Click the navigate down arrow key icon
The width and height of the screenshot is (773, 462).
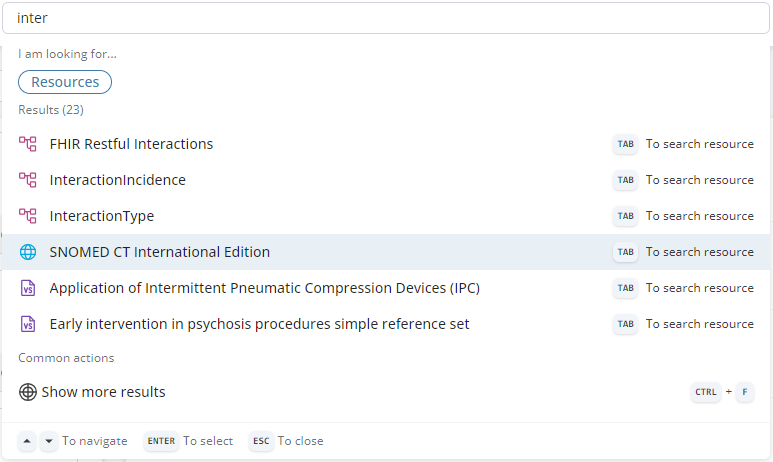pos(49,441)
